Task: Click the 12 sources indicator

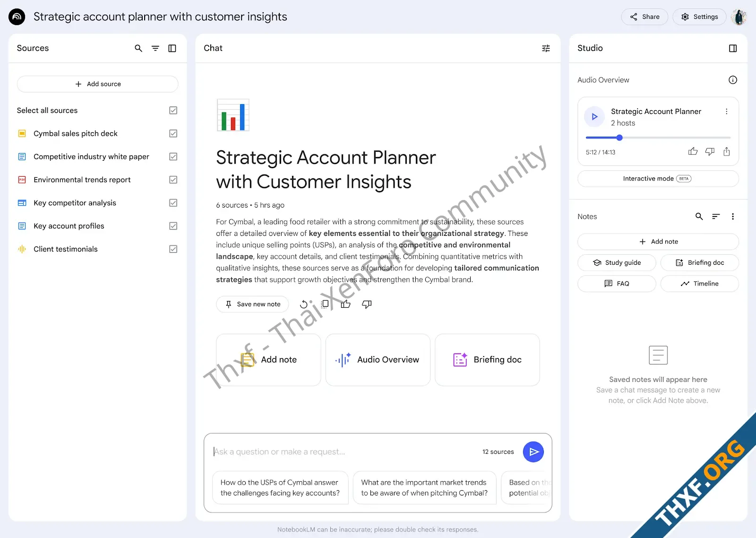Action: point(498,452)
